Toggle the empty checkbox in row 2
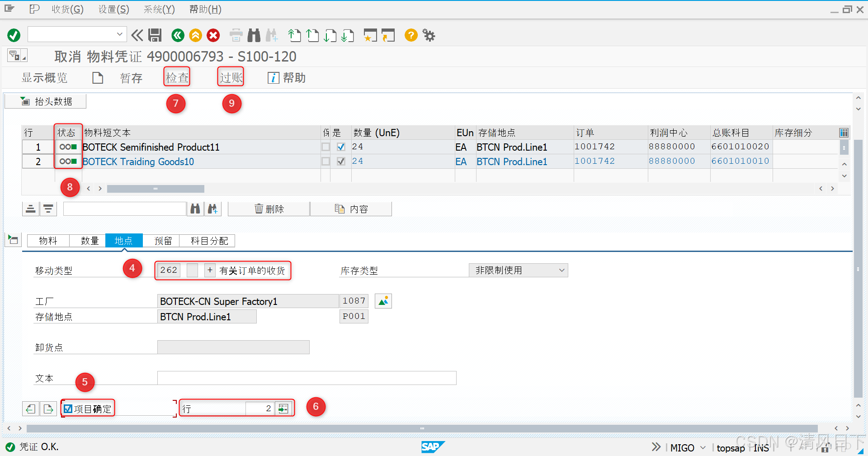This screenshot has height=456, width=868. pyautogui.click(x=325, y=161)
